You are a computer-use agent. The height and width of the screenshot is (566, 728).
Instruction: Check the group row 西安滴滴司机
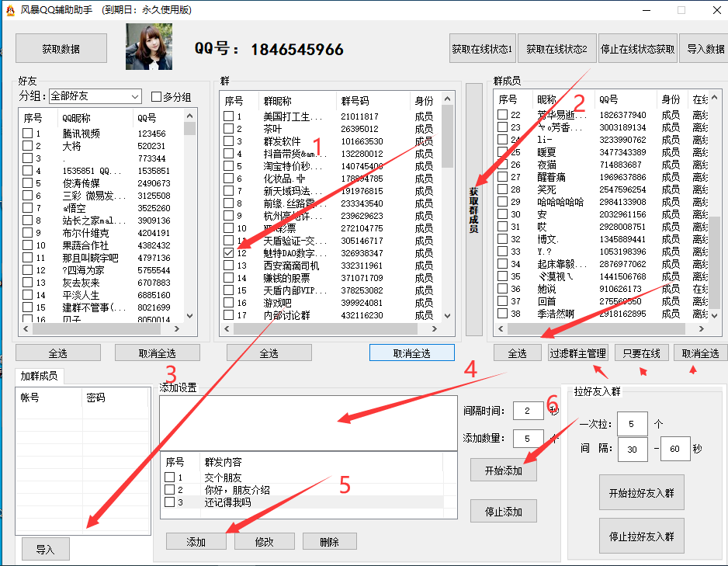click(x=228, y=265)
